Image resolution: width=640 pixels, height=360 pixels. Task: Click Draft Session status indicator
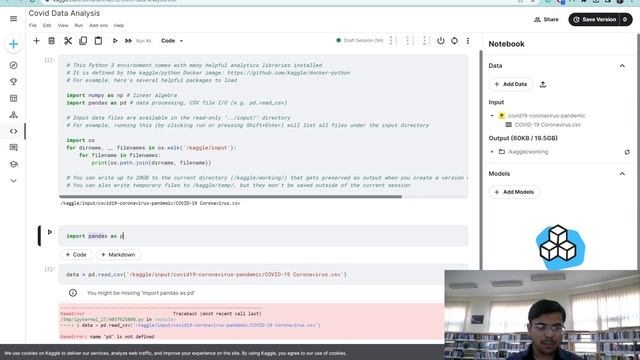point(360,40)
